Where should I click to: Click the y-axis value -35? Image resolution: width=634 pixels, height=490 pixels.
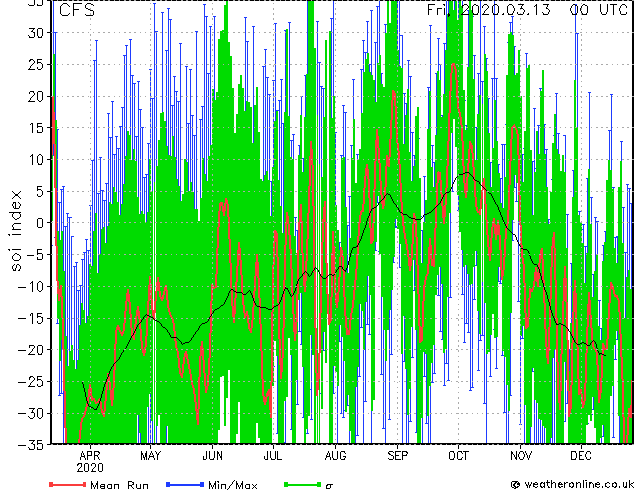pyautogui.click(x=32, y=445)
